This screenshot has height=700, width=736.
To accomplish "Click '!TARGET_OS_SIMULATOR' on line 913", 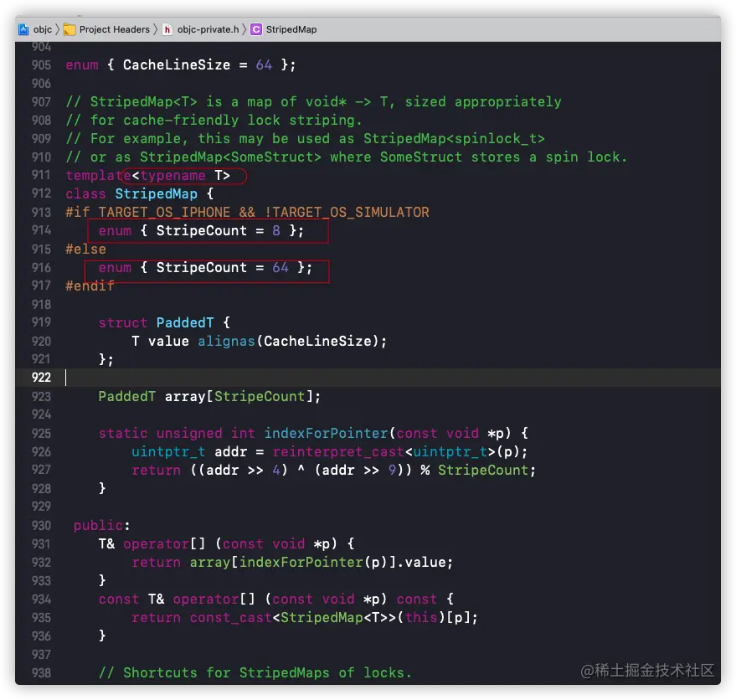I will 347,212.
